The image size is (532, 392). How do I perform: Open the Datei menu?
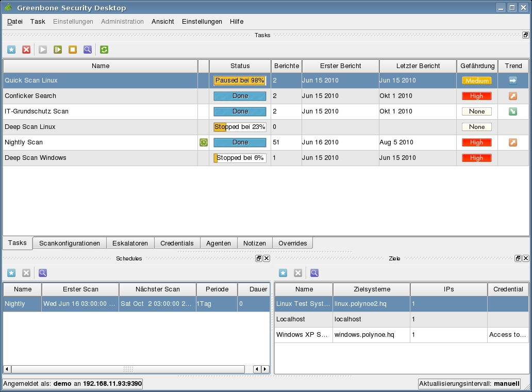click(15, 22)
